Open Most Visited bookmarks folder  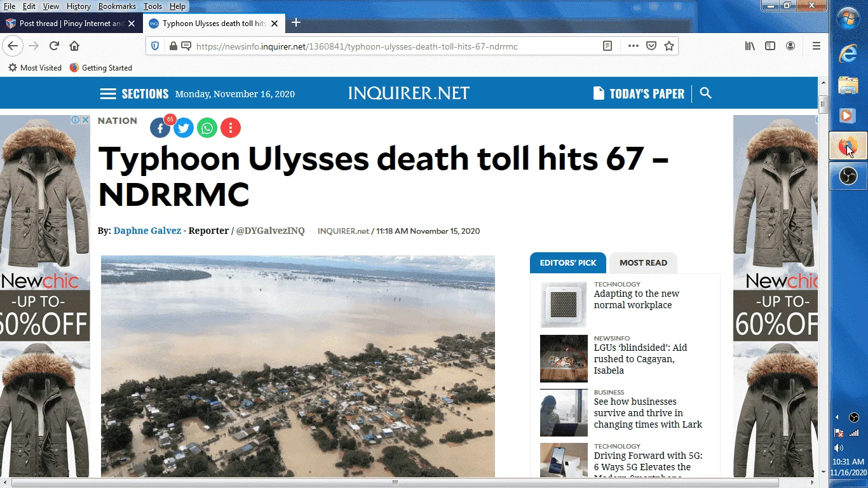35,67
